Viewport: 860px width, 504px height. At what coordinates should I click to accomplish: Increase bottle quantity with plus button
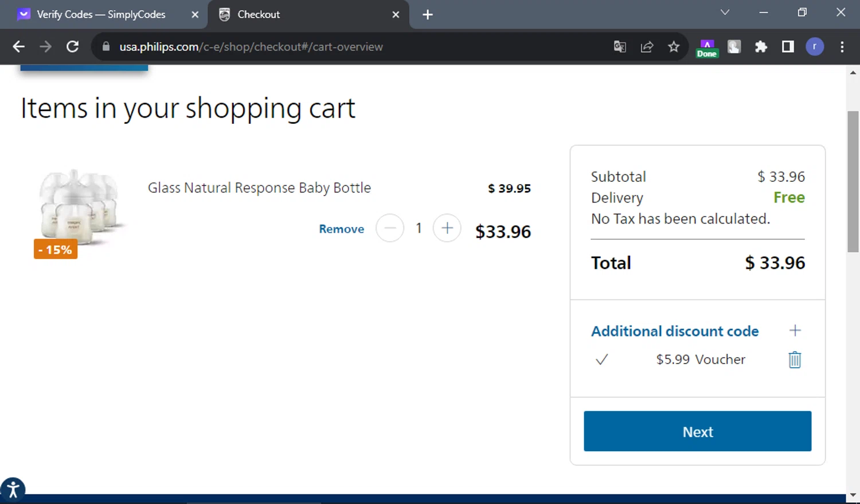point(447,228)
